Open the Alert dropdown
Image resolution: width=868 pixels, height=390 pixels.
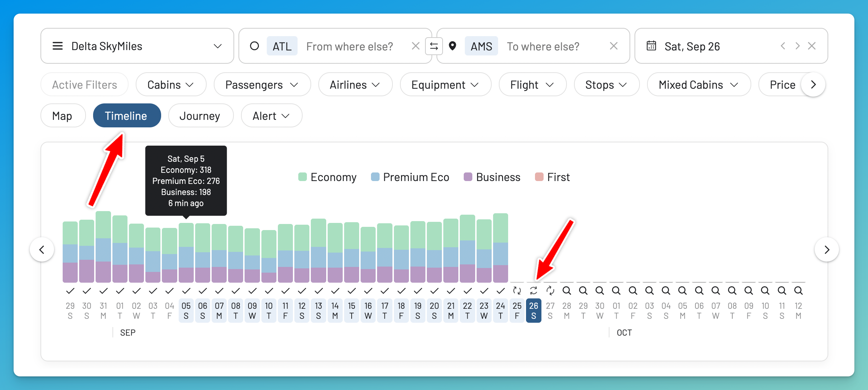tap(271, 116)
